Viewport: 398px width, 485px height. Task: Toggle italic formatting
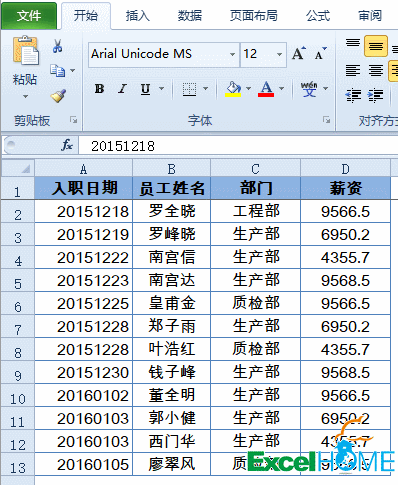point(122,89)
